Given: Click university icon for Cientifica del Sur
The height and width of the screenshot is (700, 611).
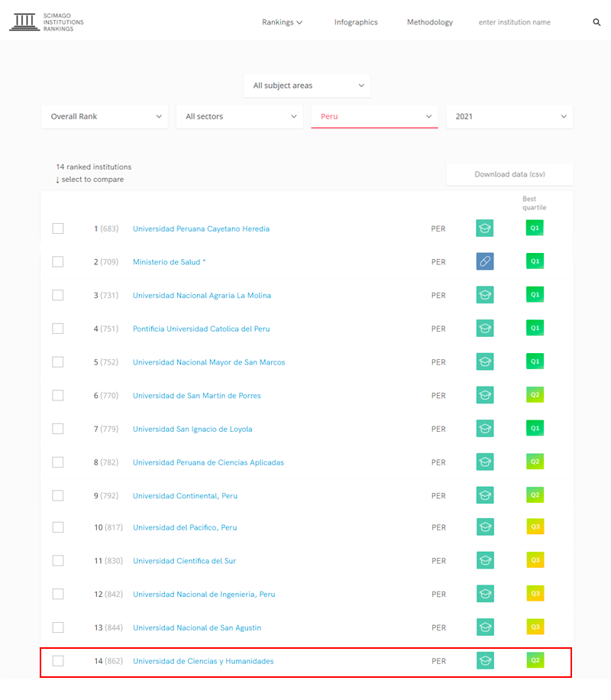Looking at the screenshot, I should 485,561.
